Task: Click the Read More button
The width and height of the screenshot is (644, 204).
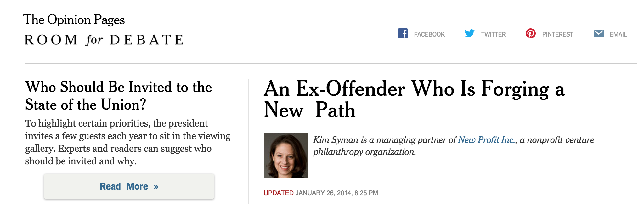Action: coord(129,186)
